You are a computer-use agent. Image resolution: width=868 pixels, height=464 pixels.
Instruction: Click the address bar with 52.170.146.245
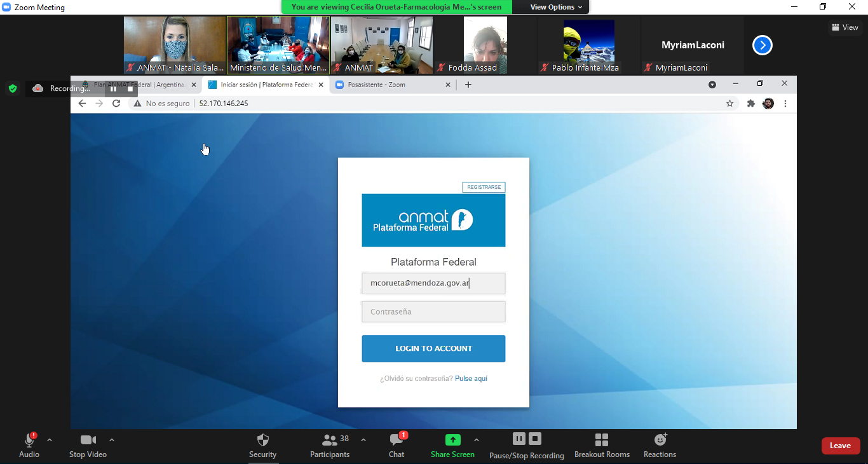point(432,103)
